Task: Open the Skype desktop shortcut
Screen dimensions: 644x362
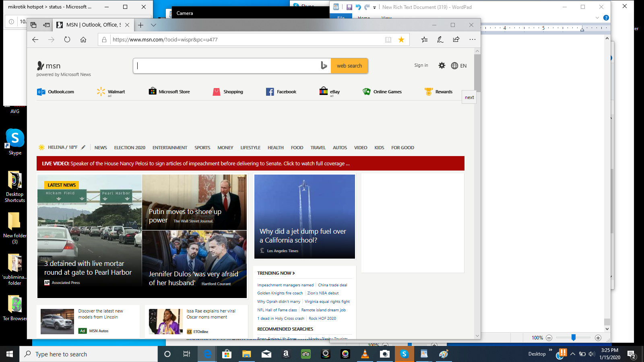Action: pos(15,142)
